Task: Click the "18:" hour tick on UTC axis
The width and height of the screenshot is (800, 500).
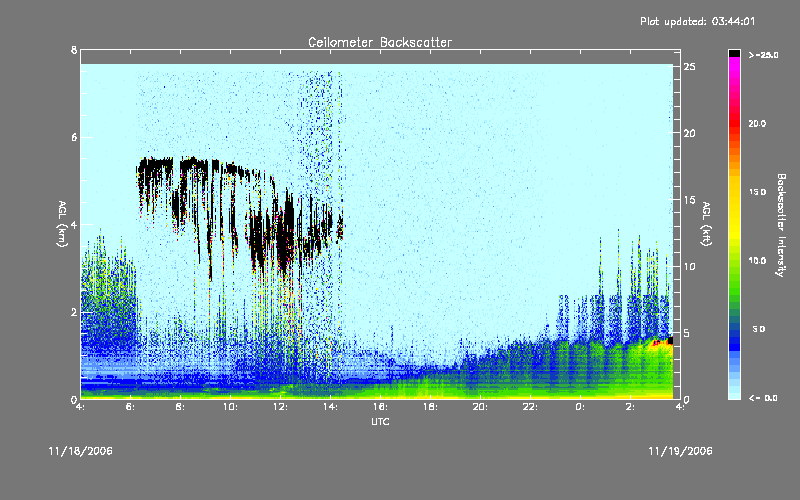Action: pos(431,407)
